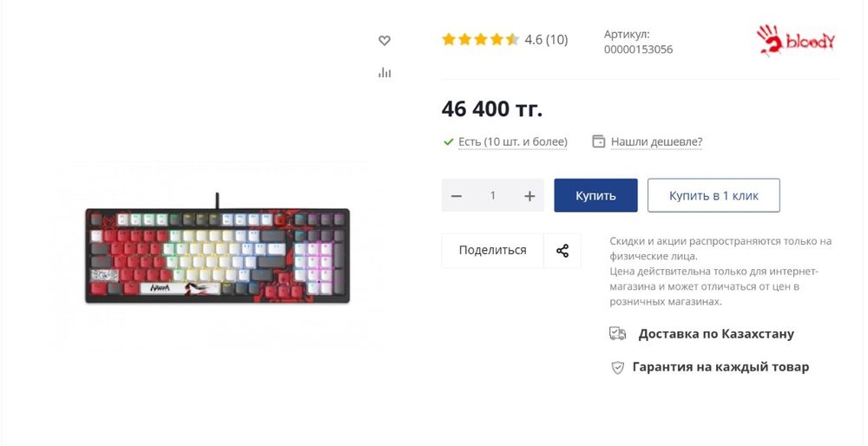Viewport: 868px width, 446px height.
Task: Open "Доставка по Казахстану" info
Action: 716,334
